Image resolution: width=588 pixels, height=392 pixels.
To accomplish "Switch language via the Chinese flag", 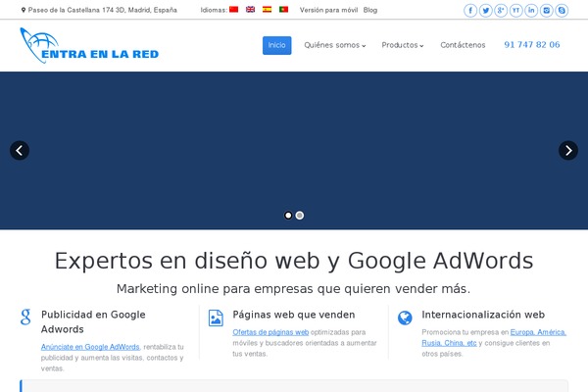I will click(233, 10).
